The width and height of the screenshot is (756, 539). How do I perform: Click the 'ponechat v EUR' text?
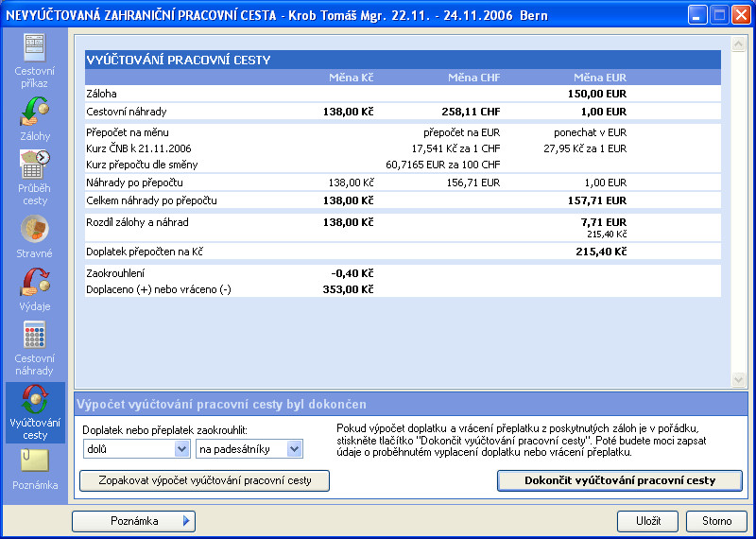pyautogui.click(x=590, y=132)
